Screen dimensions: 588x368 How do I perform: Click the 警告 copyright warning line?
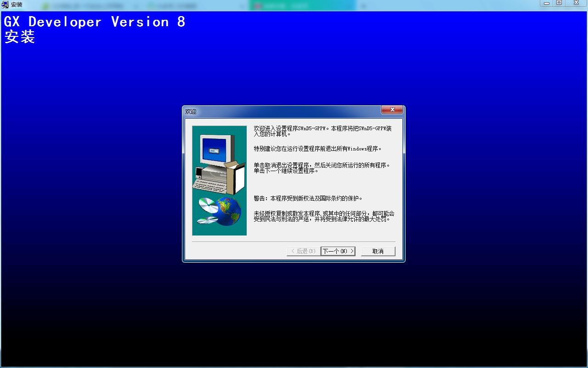point(308,198)
